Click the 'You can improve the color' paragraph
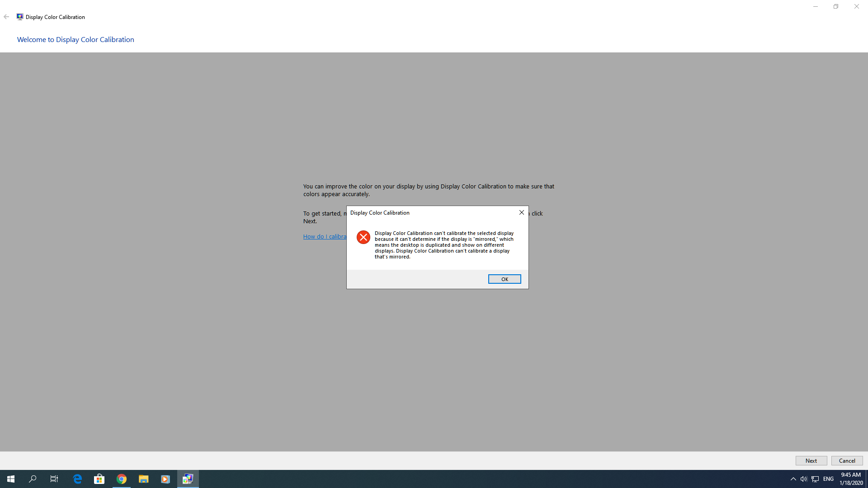The image size is (868, 488). pyautogui.click(x=429, y=190)
